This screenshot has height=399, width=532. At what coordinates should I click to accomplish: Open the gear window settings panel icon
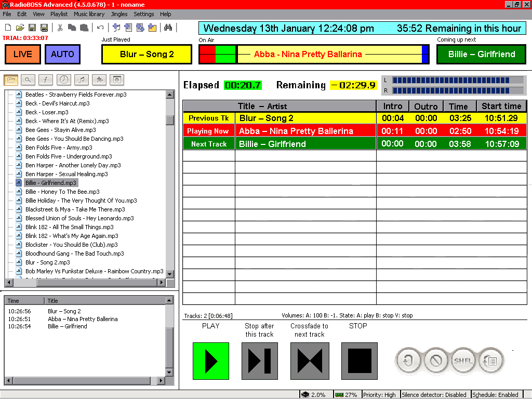117,79
